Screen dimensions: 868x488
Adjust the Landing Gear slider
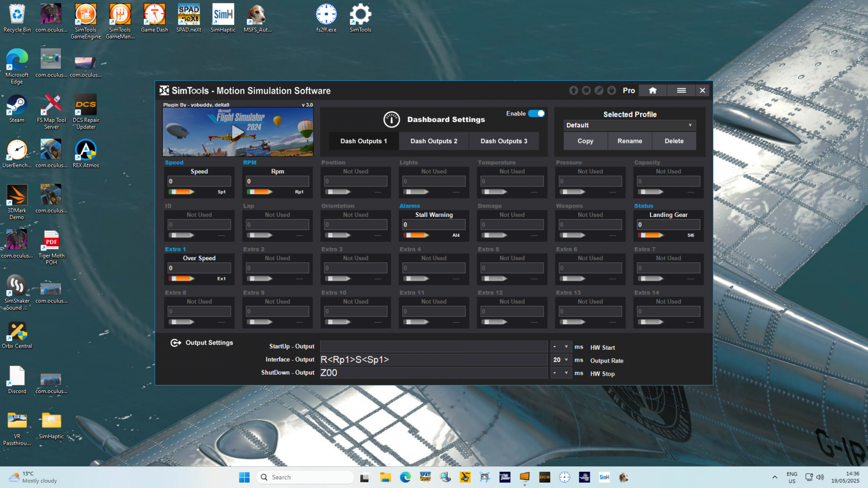pos(651,235)
